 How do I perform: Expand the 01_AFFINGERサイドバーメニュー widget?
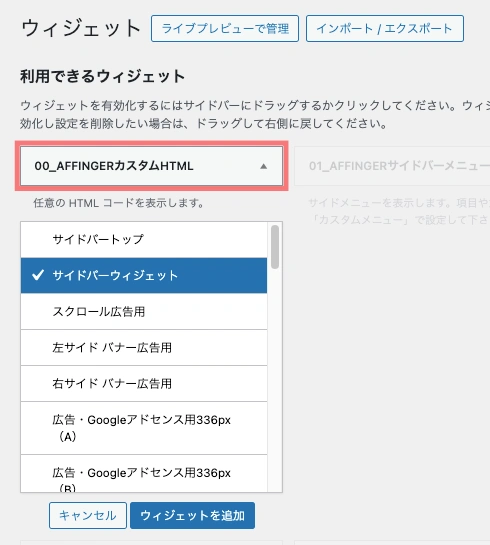(x=392, y=166)
